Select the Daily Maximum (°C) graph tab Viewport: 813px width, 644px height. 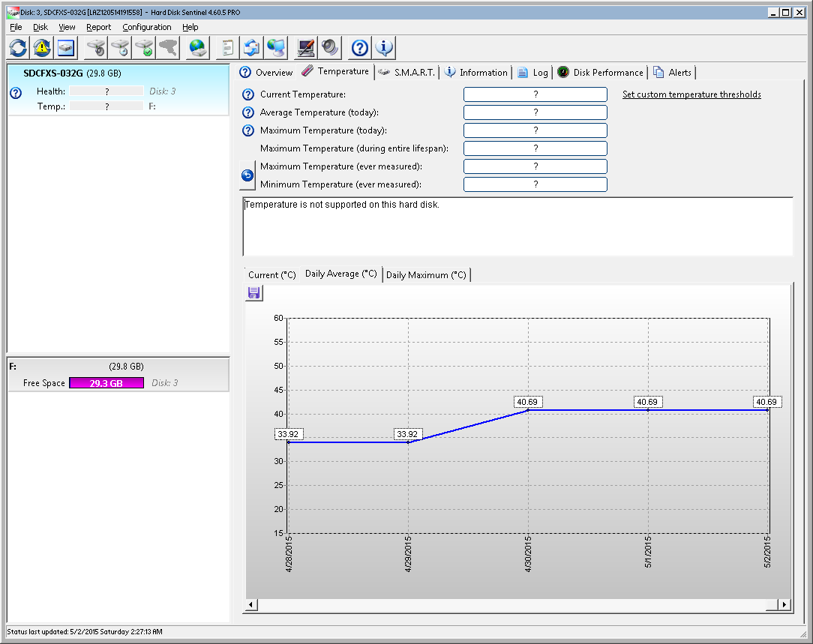(x=426, y=275)
